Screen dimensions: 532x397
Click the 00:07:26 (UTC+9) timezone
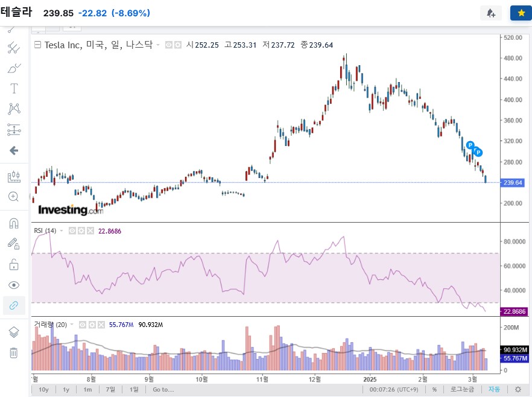(394, 390)
